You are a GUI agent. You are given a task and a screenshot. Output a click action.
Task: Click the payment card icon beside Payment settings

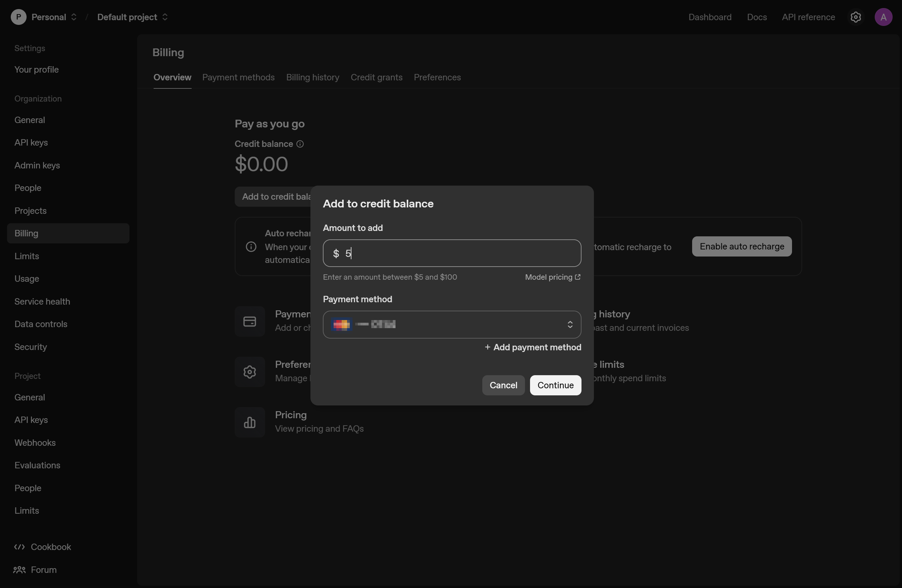250,321
